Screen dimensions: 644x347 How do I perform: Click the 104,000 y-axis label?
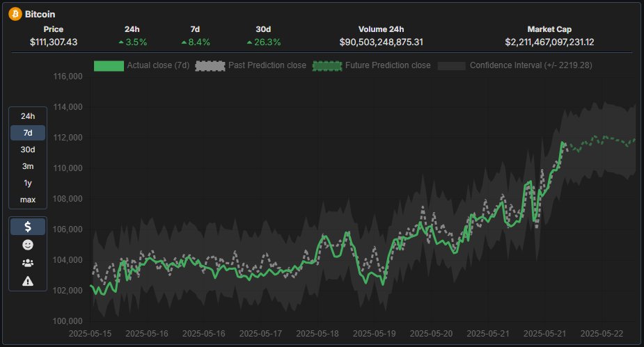click(x=68, y=259)
